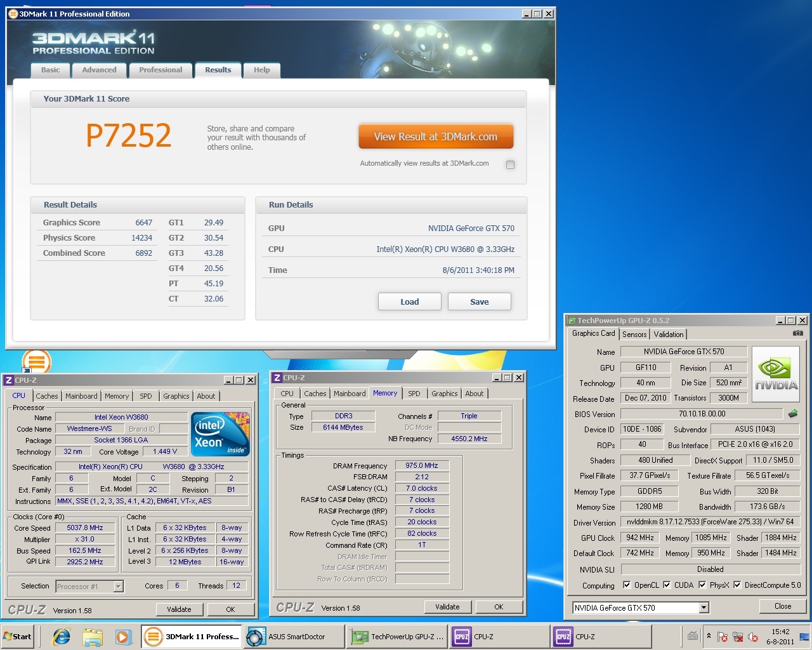Click the Core Voltage value 1.449 V
This screenshot has height=650, width=812.
tap(165, 451)
